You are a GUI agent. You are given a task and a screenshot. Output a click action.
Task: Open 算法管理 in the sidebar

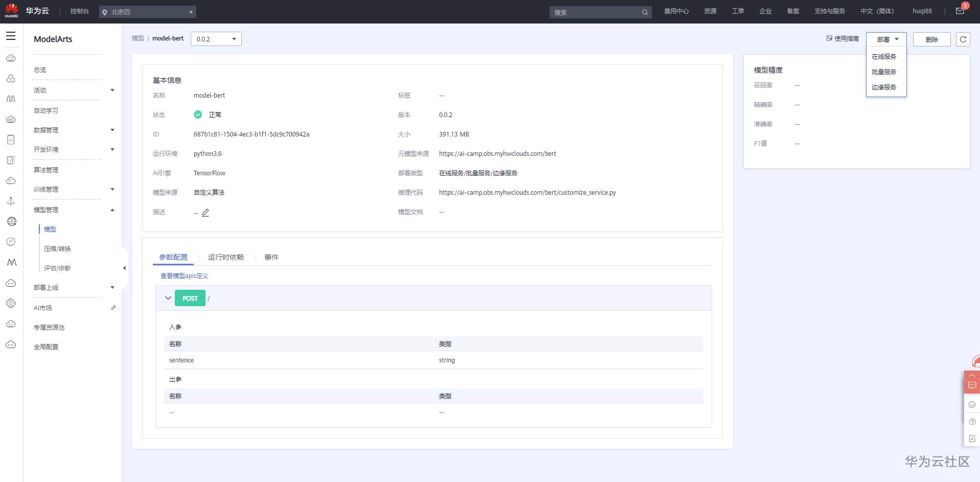click(46, 170)
